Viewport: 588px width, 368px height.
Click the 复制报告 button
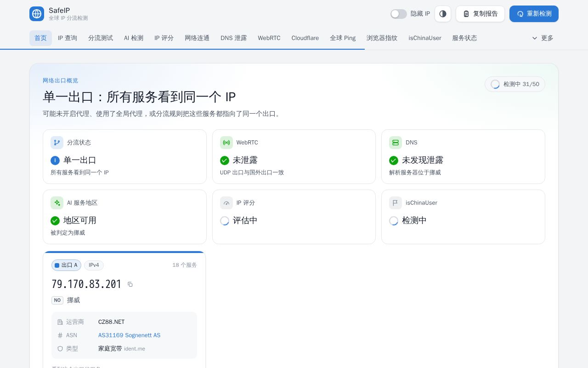tap(480, 14)
